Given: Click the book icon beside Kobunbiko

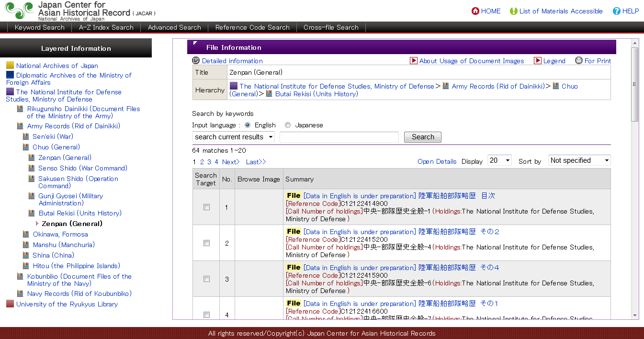Looking at the screenshot, I should 20,276.
